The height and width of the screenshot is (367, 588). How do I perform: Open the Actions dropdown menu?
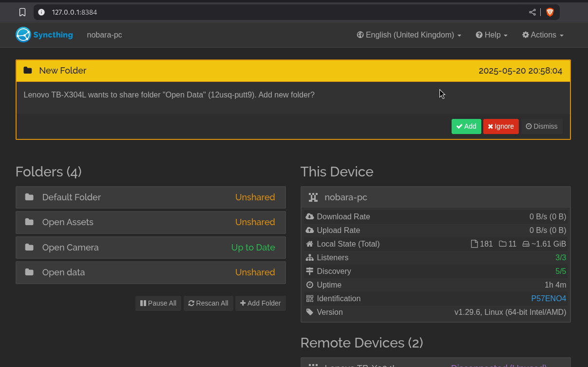543,35
